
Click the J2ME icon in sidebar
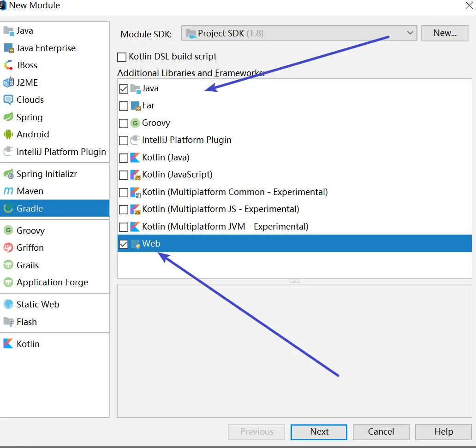coord(8,83)
